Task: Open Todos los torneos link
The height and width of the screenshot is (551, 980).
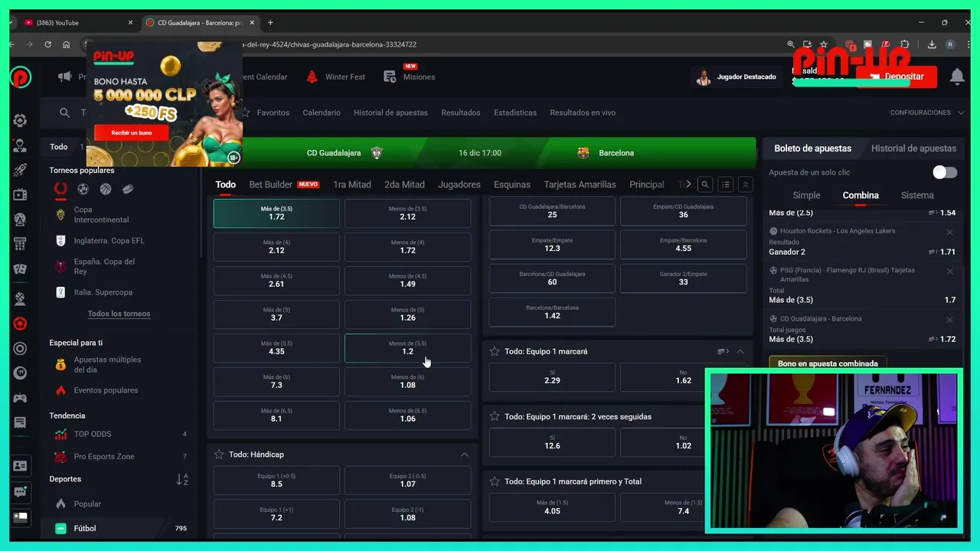Action: (x=119, y=314)
